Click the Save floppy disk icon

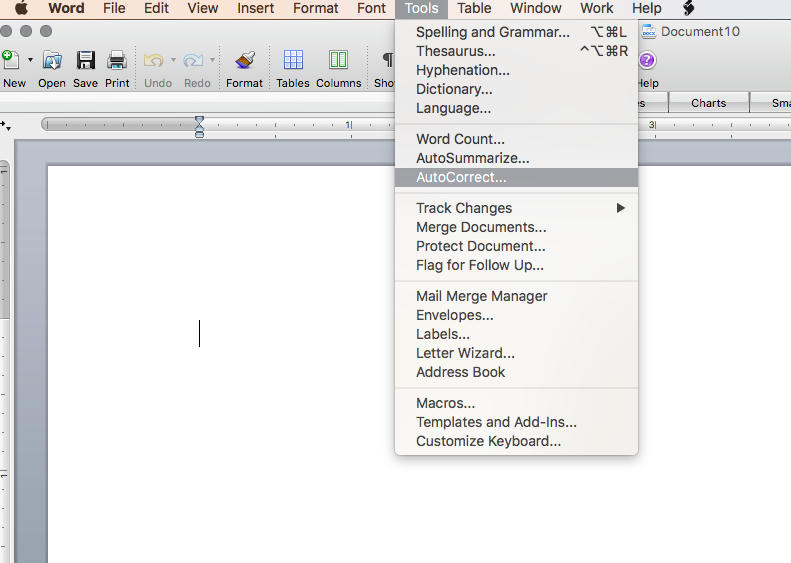86,61
